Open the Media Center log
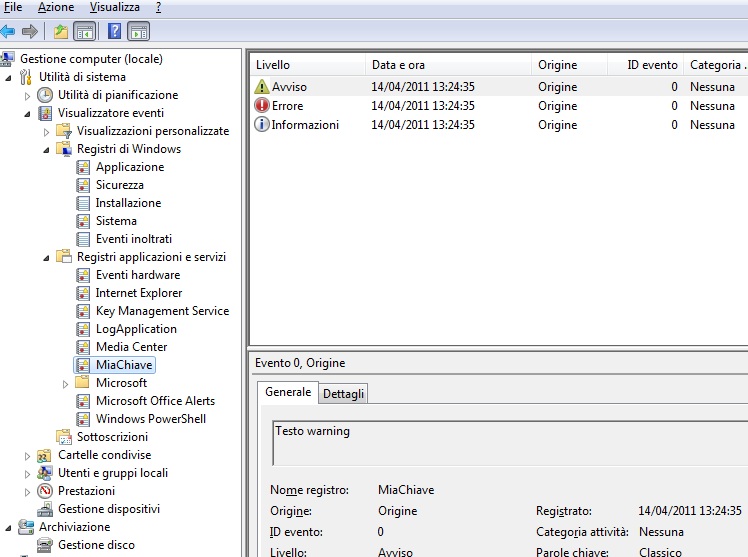The height and width of the screenshot is (557, 748). pos(132,347)
